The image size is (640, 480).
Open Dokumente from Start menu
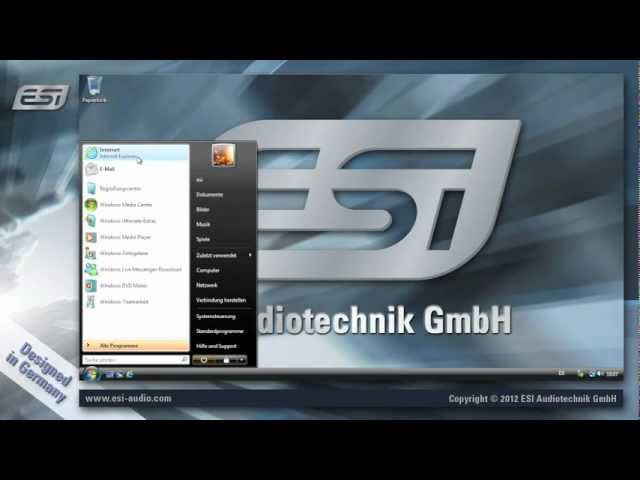[x=209, y=195]
